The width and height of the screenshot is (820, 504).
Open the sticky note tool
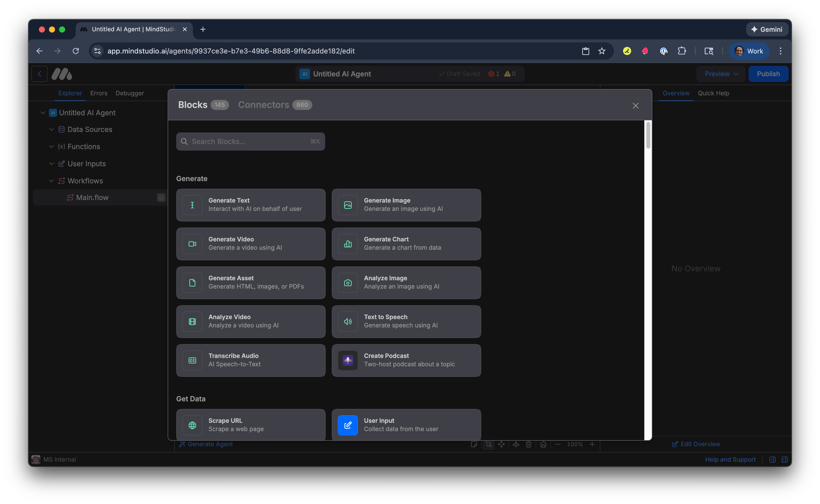(474, 444)
